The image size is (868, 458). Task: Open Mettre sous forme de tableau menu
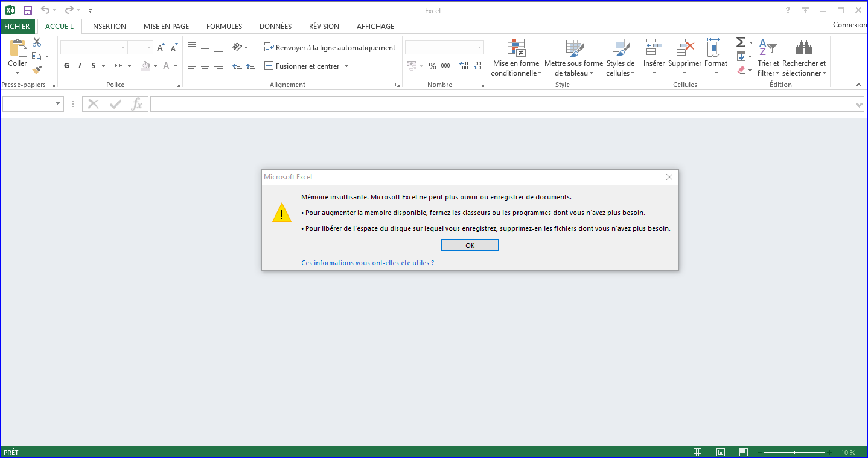573,57
